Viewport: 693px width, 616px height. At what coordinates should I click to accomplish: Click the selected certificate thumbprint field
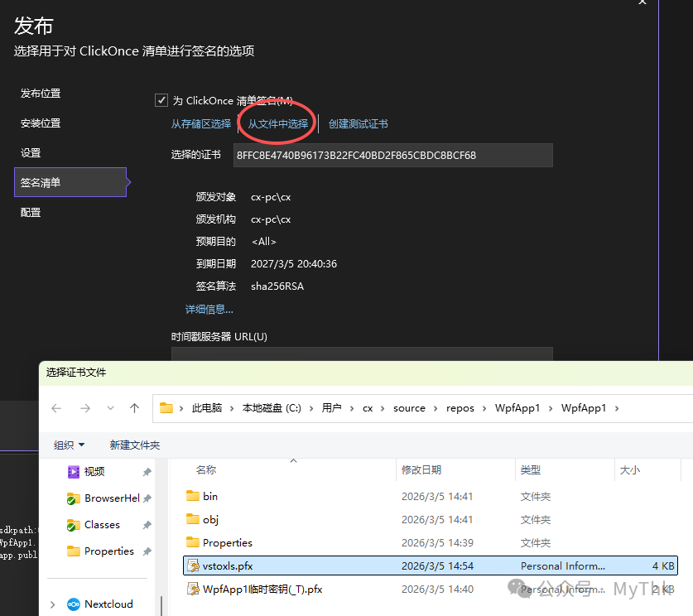(393, 155)
